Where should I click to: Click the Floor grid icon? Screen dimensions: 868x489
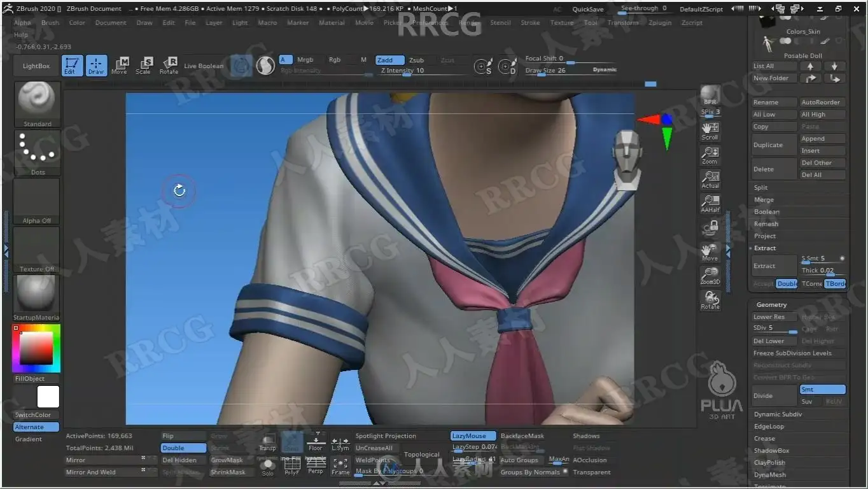click(316, 443)
